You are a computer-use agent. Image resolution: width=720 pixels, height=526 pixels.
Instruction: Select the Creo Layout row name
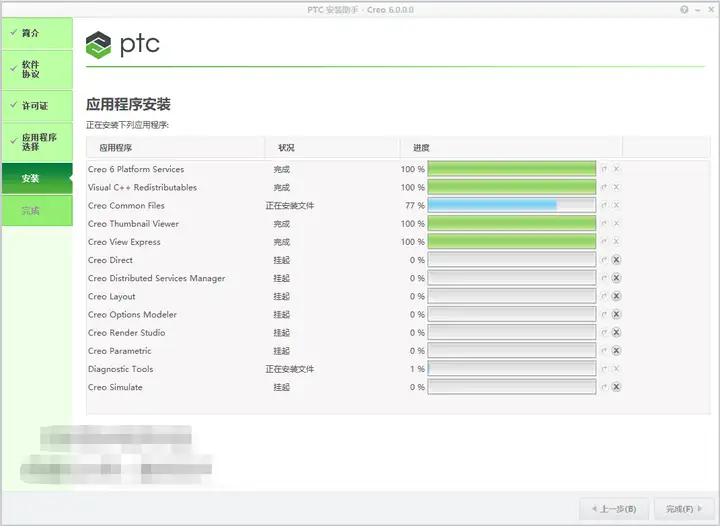pos(112,297)
